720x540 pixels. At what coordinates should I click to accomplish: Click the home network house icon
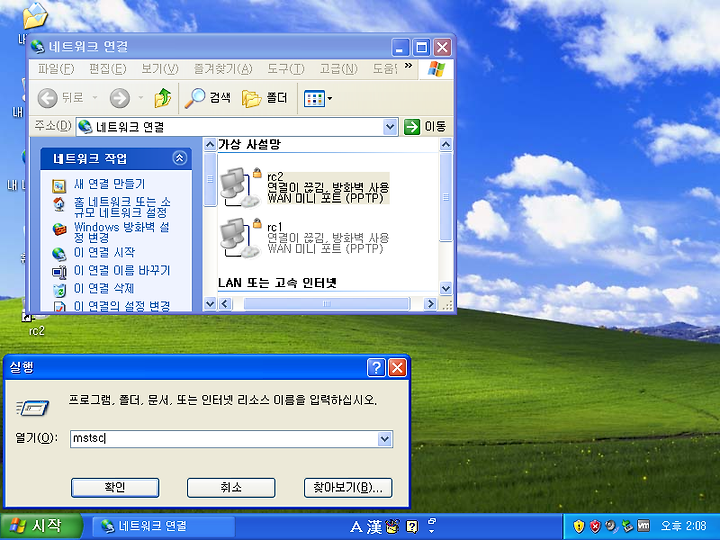59,204
